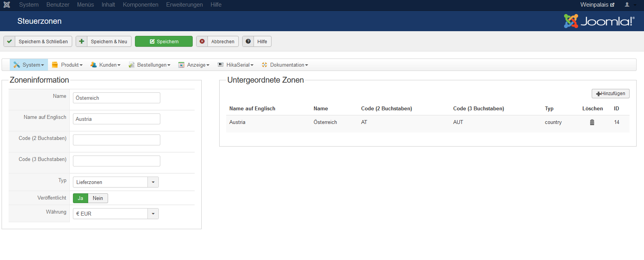644x260 pixels.
Task: Open the Komponenten menu in top bar
Action: 140,5
